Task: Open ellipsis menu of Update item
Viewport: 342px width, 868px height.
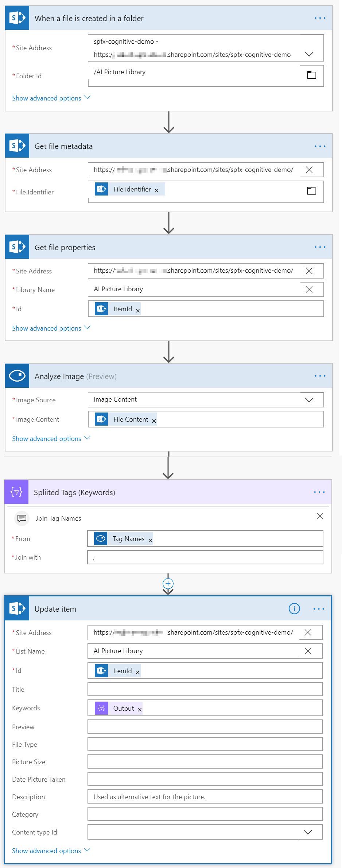Action: pyautogui.click(x=319, y=609)
